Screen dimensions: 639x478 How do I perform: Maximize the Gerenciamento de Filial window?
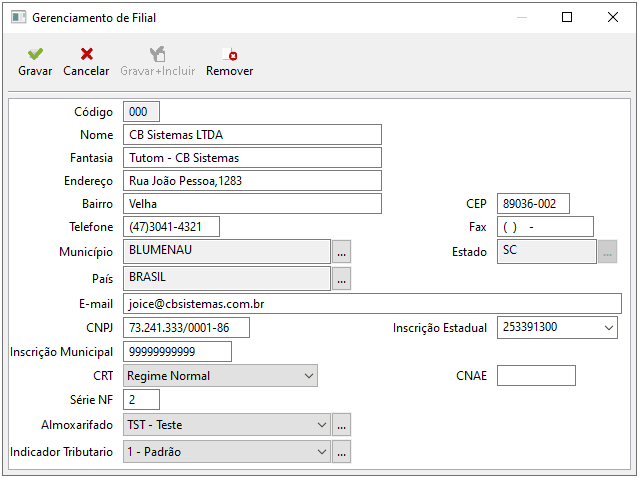pyautogui.click(x=567, y=17)
